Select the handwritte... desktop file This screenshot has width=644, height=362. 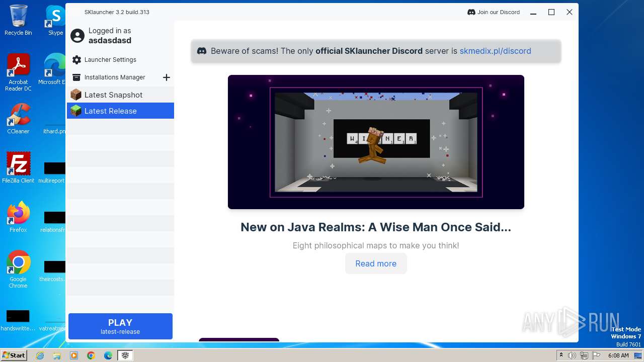[x=18, y=320]
